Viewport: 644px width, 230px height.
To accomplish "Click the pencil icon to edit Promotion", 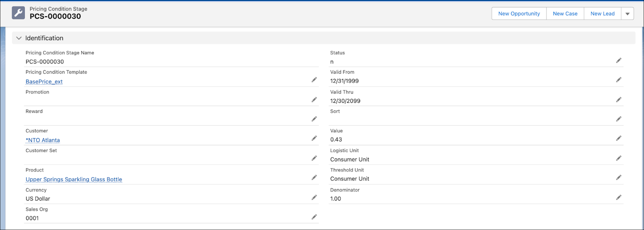I will point(314,99).
